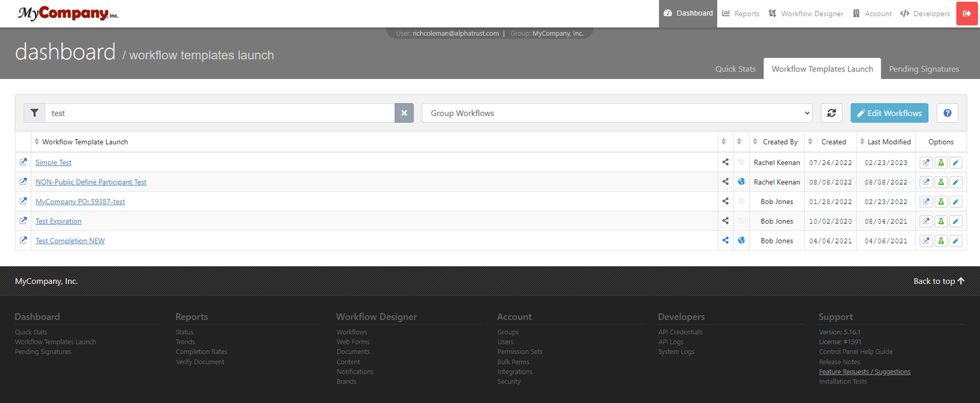This screenshot has height=403, width=980.
Task: Edit Test Completion NEW using the pencil icon
Action: pyautogui.click(x=955, y=240)
